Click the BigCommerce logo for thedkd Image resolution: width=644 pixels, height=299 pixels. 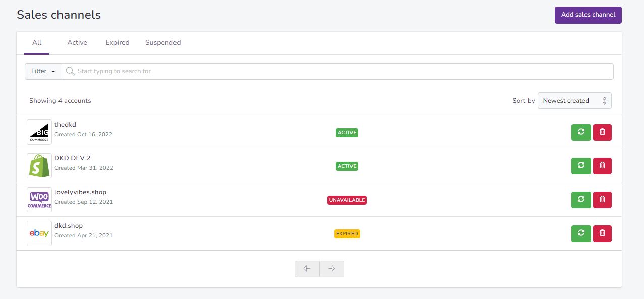39,132
